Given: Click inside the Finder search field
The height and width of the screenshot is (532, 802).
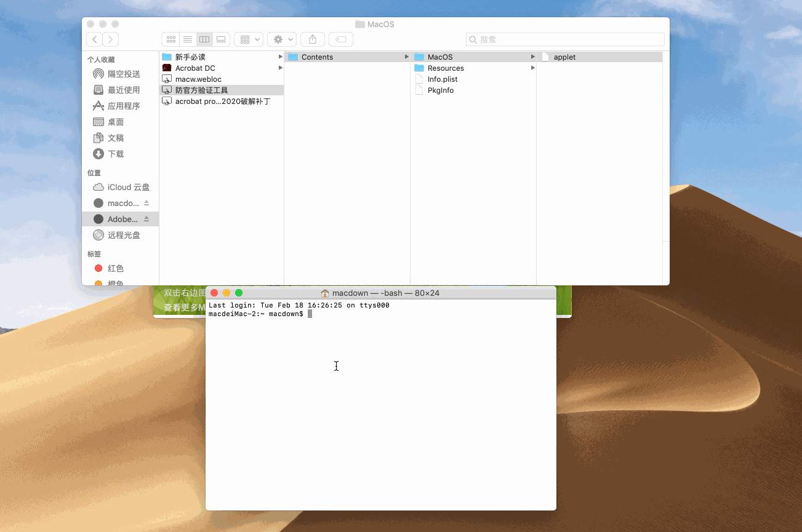Looking at the screenshot, I should point(564,39).
